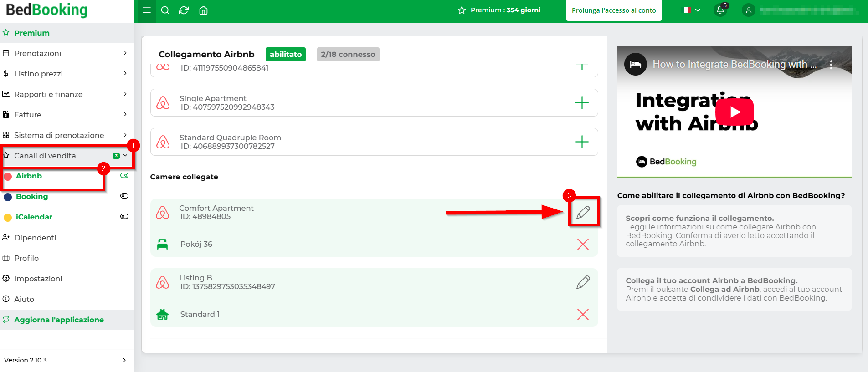The image size is (868, 372).
Task: Click the Camere collegate heading
Action: pyautogui.click(x=184, y=177)
